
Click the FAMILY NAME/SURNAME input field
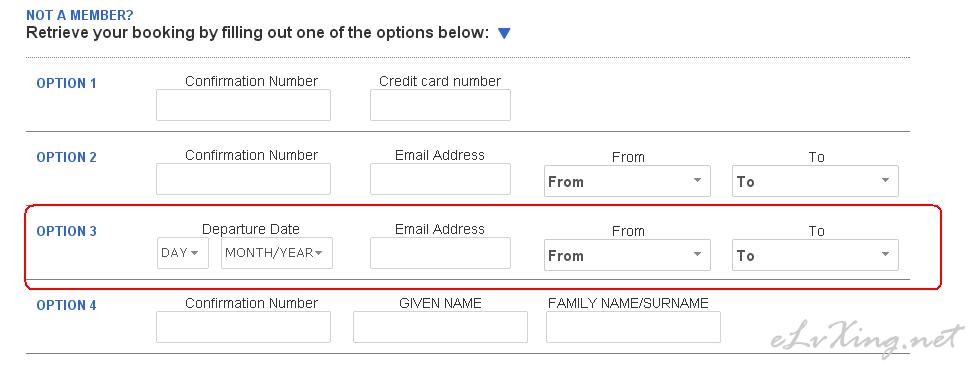(633, 327)
